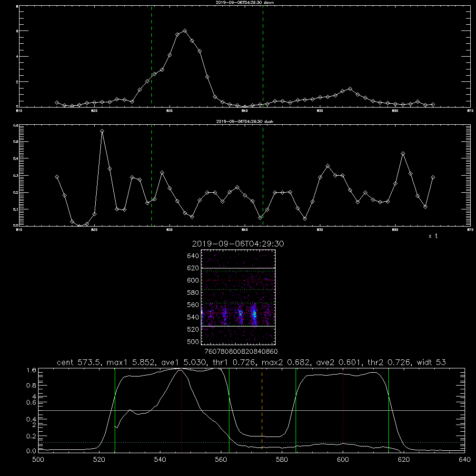Click the 'ave1 5.030' value
The width and height of the screenshot is (476, 476).
pos(183,362)
